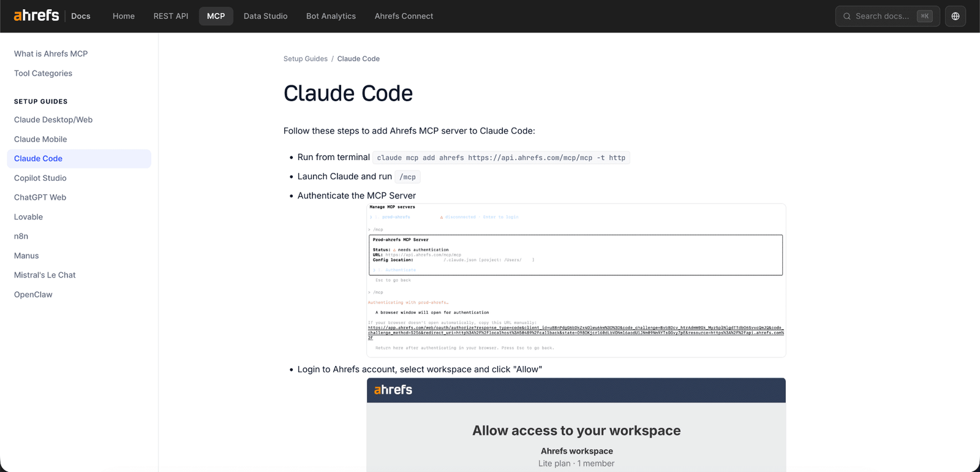This screenshot has width=980, height=472.
Task: Click the Docs label beside logo
Action: click(x=81, y=16)
